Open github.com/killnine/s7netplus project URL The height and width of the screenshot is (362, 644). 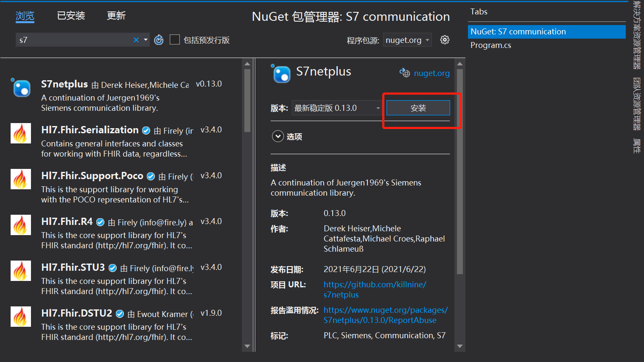point(375,289)
